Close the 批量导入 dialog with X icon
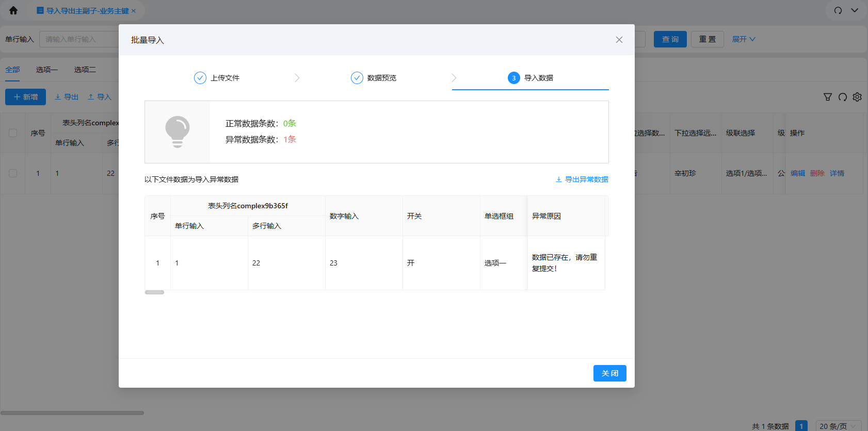The width and height of the screenshot is (868, 431). (x=619, y=40)
